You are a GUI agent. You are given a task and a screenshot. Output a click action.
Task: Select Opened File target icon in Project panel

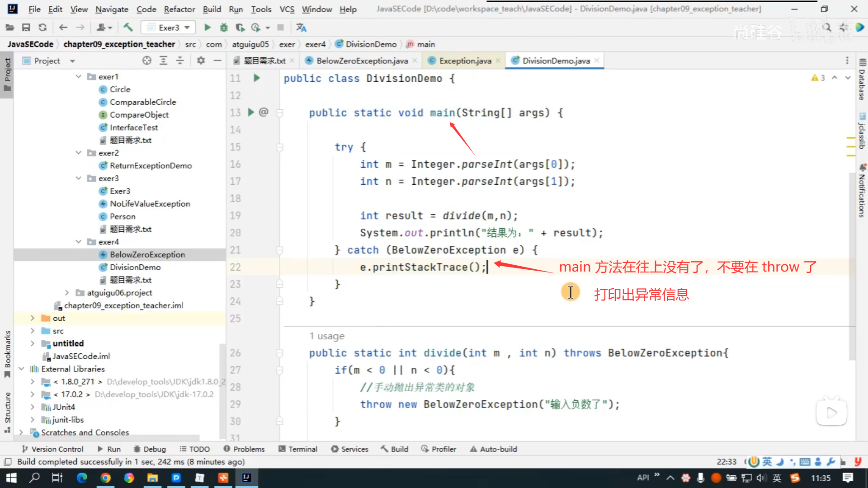click(x=146, y=61)
